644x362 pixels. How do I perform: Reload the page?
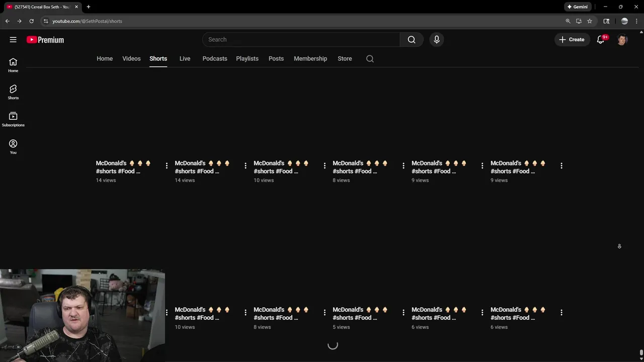click(31, 21)
